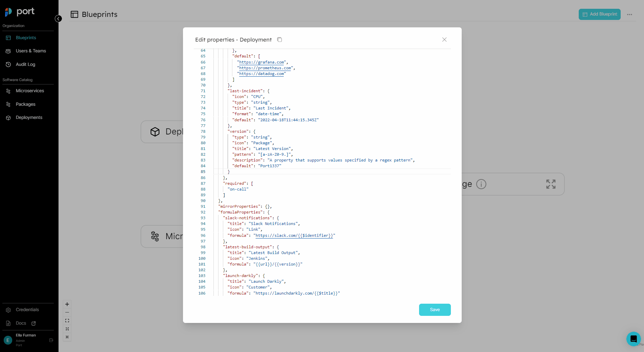Save the Deployment properties

pos(435,309)
